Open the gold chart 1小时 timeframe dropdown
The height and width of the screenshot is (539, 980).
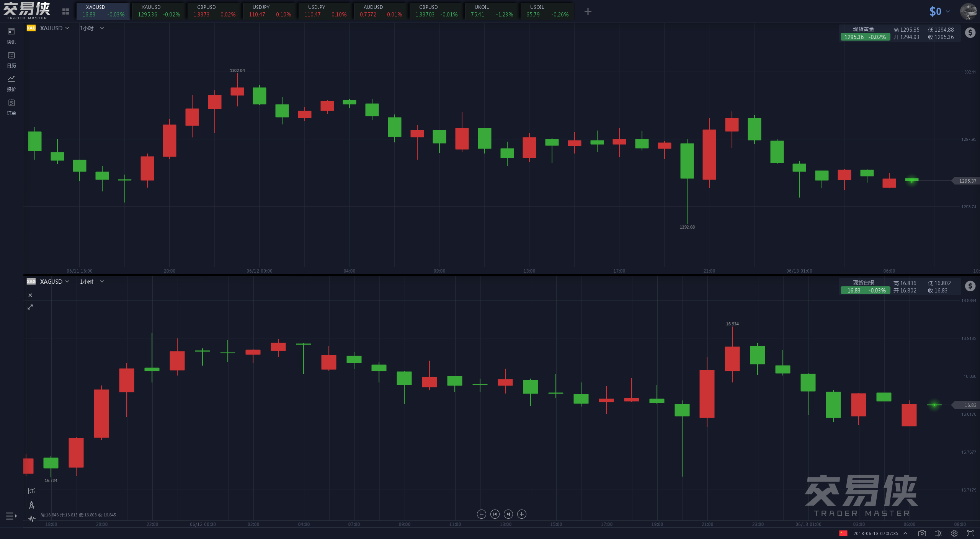[92, 28]
